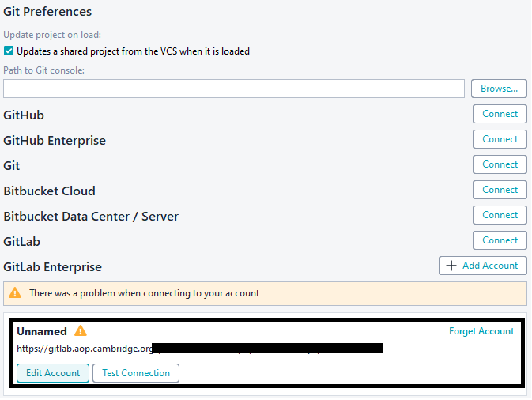The height and width of the screenshot is (400, 532).
Task: Click the 'Update project on load:' label
Action: (x=52, y=35)
